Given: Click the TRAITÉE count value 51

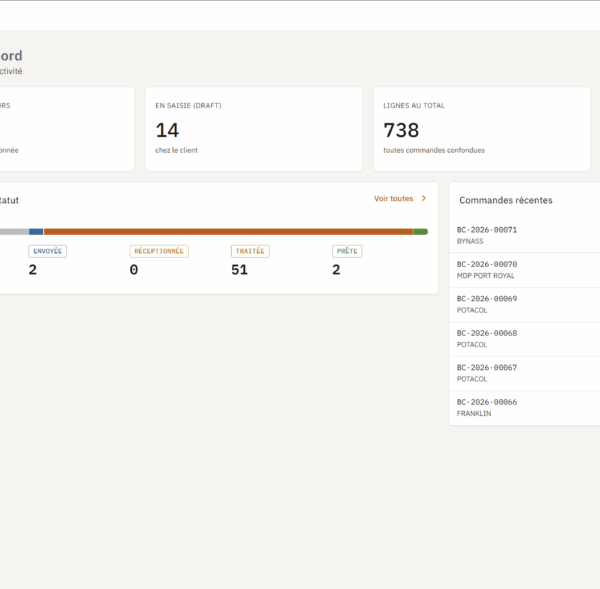Looking at the screenshot, I should click(x=239, y=270).
